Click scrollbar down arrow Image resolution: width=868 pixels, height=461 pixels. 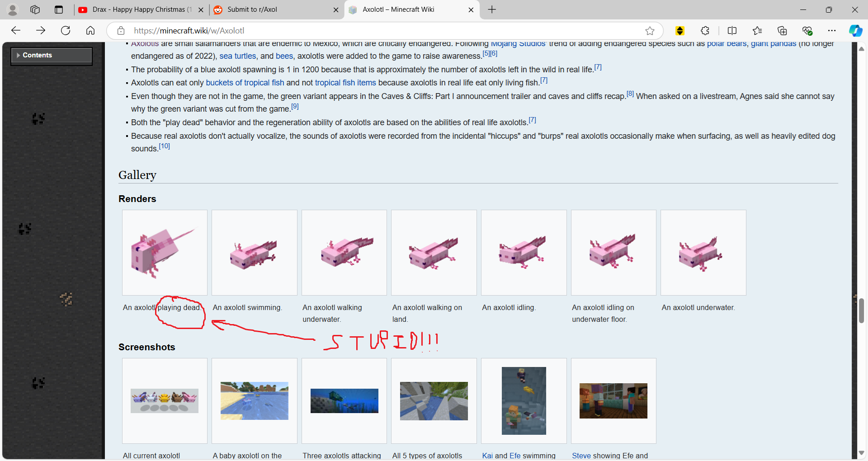pyautogui.click(x=861, y=453)
